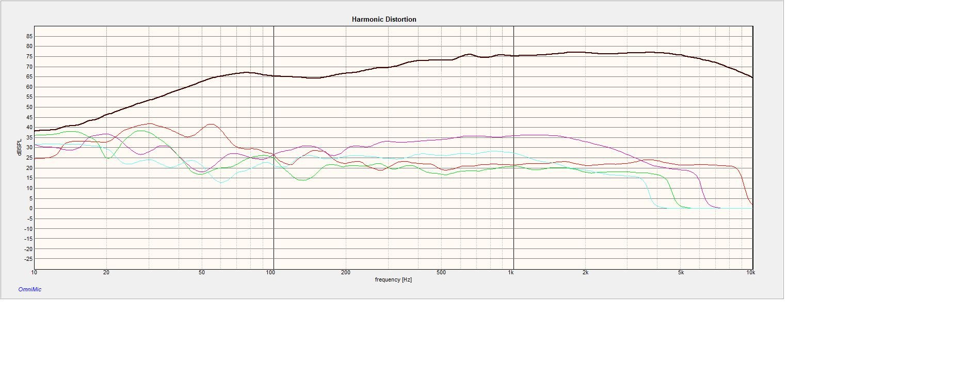Click the 0 value on y-axis
980x374 pixels.
pos(31,209)
